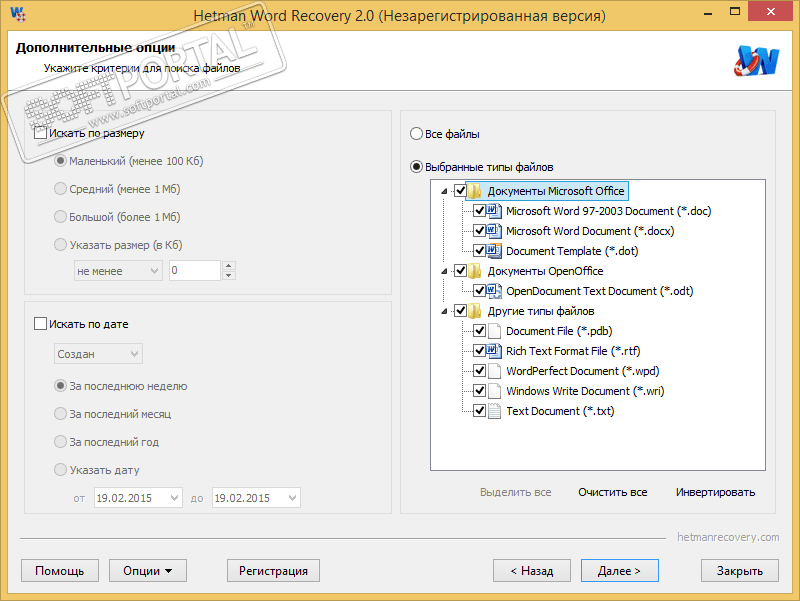800x601 pixels.
Task: Uncheck Другие типы файлов group checkbox
Action: click(x=460, y=311)
